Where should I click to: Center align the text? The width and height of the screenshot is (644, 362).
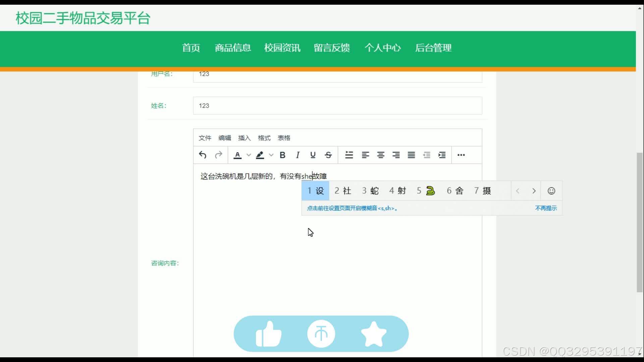[381, 155]
